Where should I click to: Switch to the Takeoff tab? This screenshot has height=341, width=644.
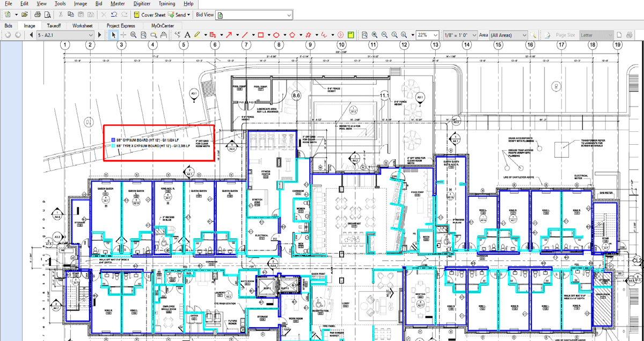[x=54, y=25]
